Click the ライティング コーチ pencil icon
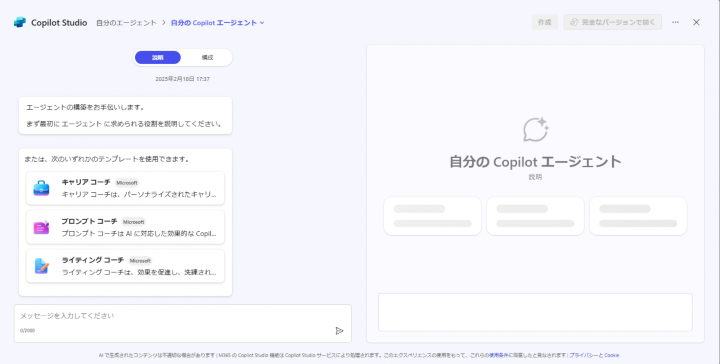Image resolution: width=720 pixels, height=364 pixels. tap(41, 266)
